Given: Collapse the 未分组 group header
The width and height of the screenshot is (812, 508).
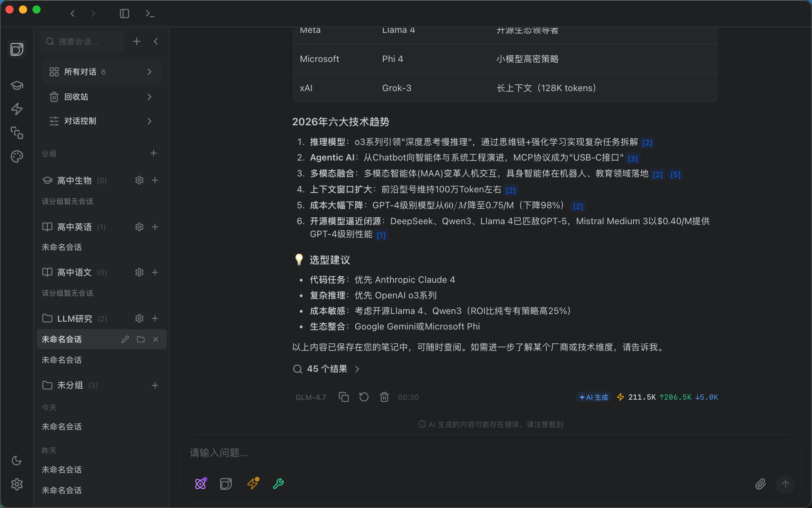Looking at the screenshot, I should [70, 385].
